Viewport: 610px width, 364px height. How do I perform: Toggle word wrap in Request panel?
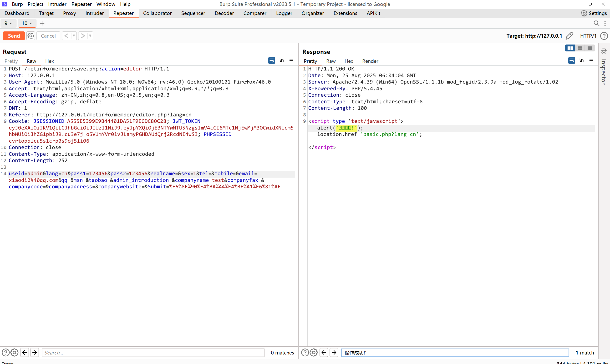pos(271,60)
